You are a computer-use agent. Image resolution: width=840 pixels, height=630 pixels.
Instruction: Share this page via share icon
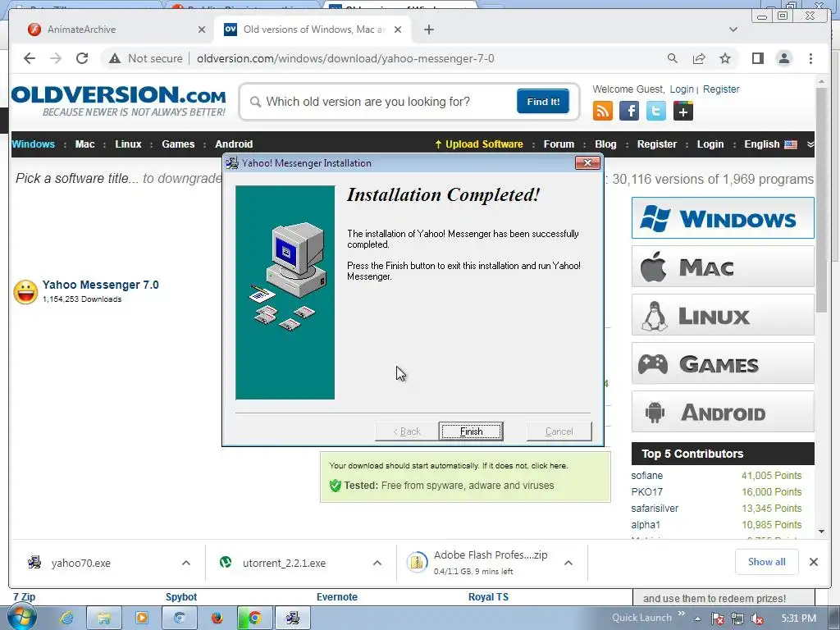[x=699, y=58]
